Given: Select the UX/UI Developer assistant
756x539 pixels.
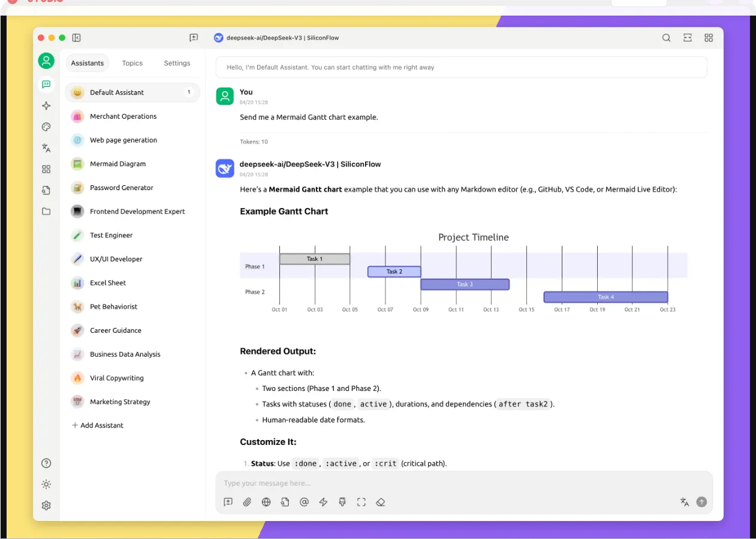Looking at the screenshot, I should (x=132, y=259).
